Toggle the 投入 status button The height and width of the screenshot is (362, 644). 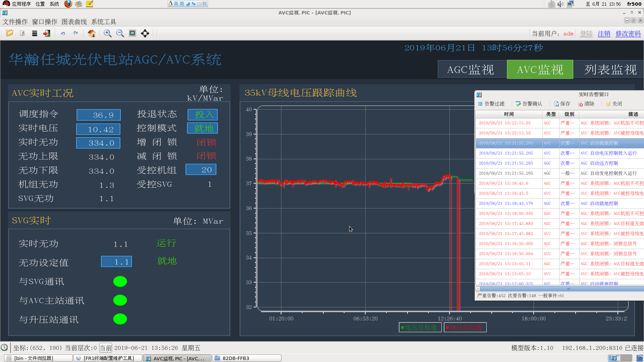(x=203, y=115)
